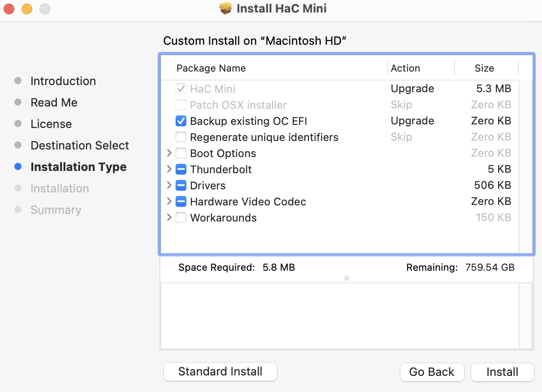
Task: Enable Regenerate unique identifiers checkbox
Action: tap(181, 137)
